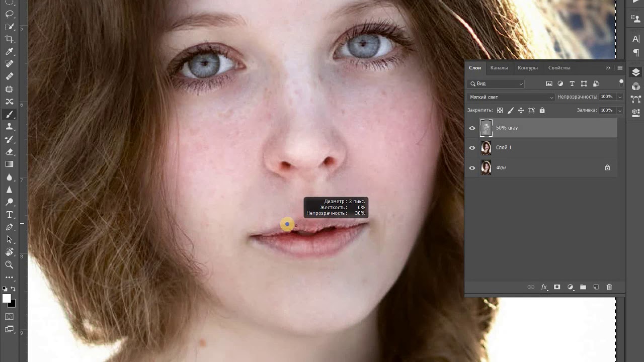Click the white foreground color swatch
Viewport: 644px width, 362px height.
(x=7, y=298)
